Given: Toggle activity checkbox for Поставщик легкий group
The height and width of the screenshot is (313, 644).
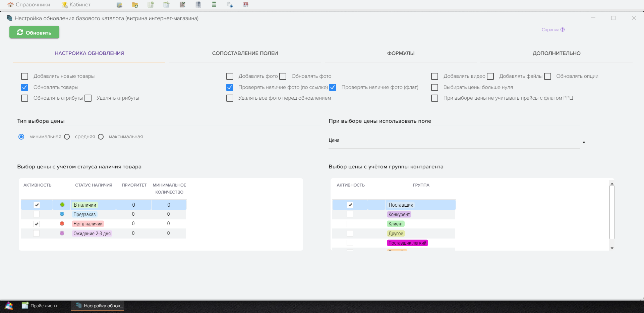Looking at the screenshot, I should point(350,243).
